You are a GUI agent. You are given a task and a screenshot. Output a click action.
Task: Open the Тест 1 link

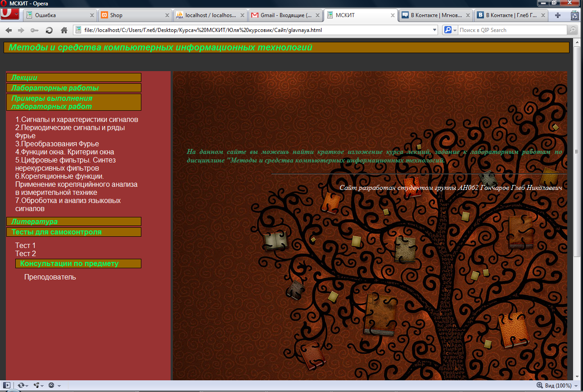(x=26, y=246)
